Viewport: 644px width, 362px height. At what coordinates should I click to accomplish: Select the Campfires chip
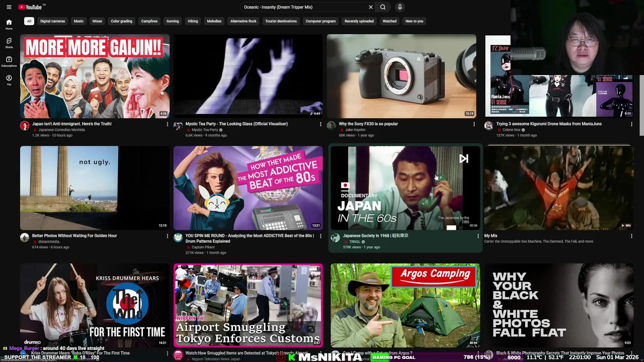[149, 21]
